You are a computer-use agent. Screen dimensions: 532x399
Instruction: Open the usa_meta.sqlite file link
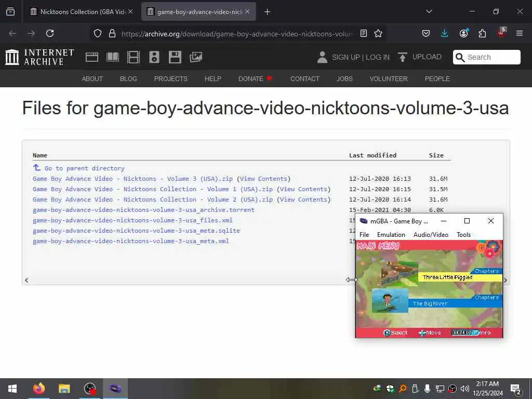136,231
